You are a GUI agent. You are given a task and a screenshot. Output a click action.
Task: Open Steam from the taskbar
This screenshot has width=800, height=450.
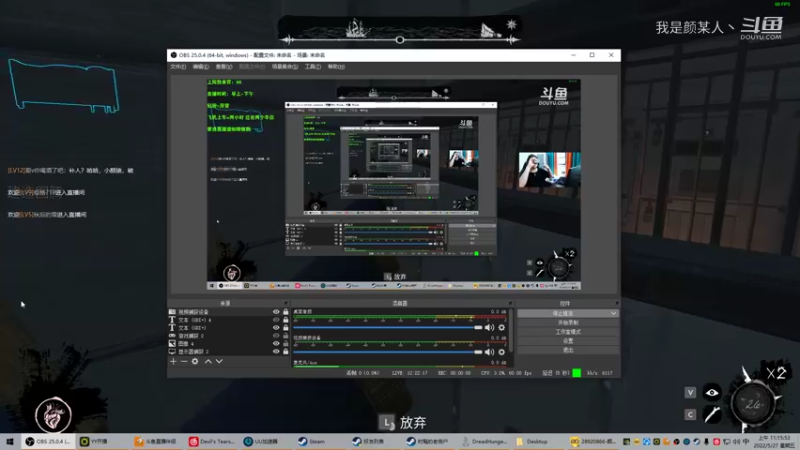(312, 441)
